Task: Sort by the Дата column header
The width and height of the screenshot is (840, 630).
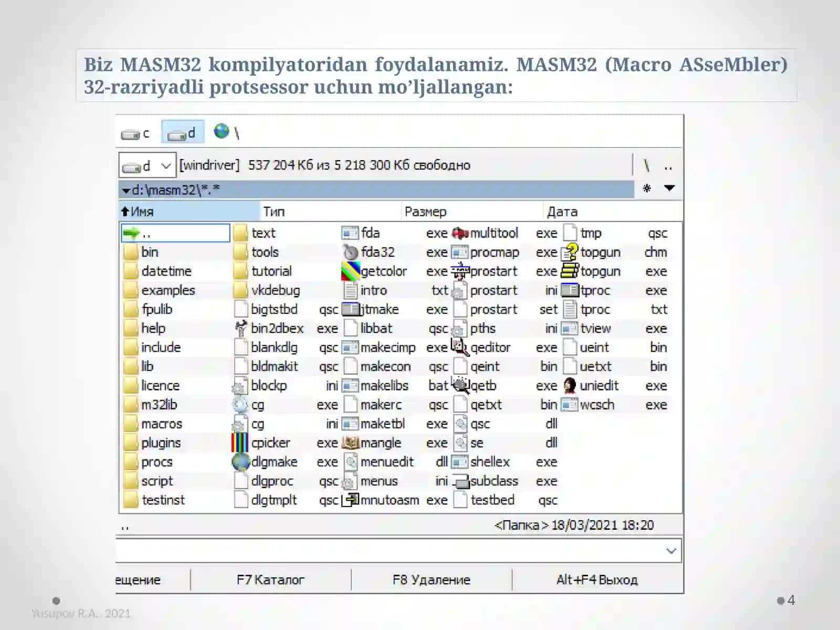Action: (613, 212)
